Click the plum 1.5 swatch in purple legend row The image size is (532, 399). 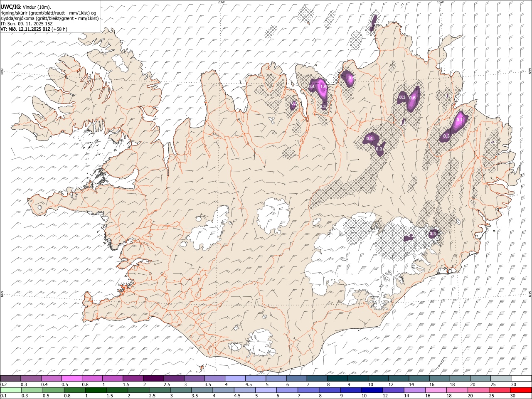point(133,378)
